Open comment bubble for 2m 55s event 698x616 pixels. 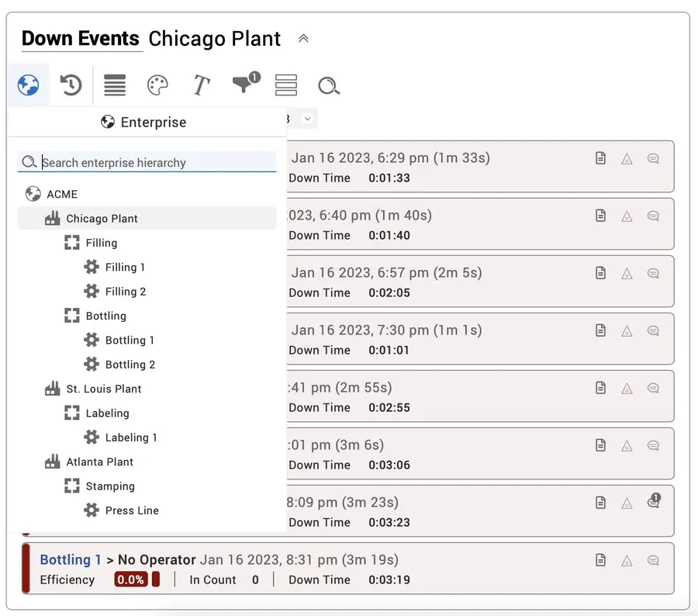[x=653, y=389]
